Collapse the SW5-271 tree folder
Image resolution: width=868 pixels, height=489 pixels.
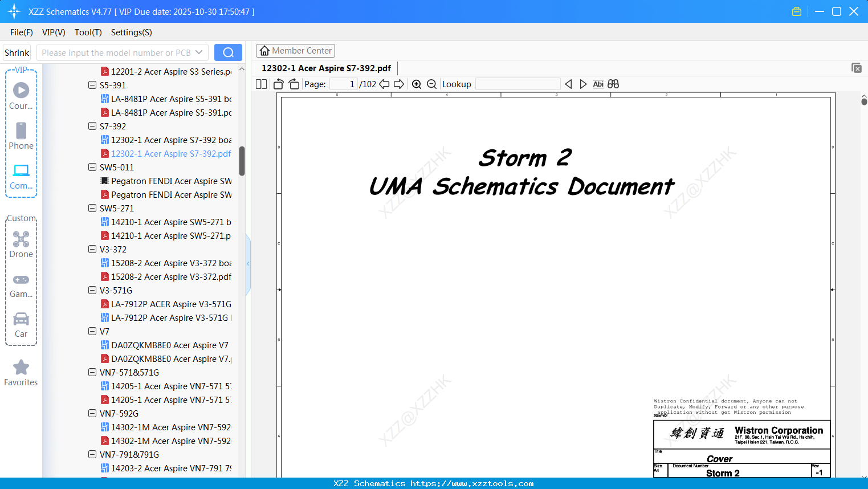click(x=92, y=208)
